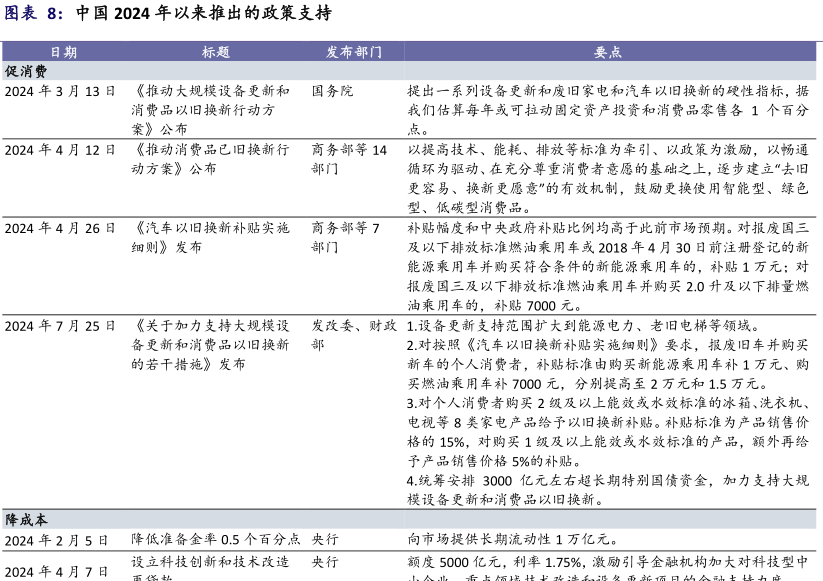Select the "标题" column header

(x=215, y=52)
